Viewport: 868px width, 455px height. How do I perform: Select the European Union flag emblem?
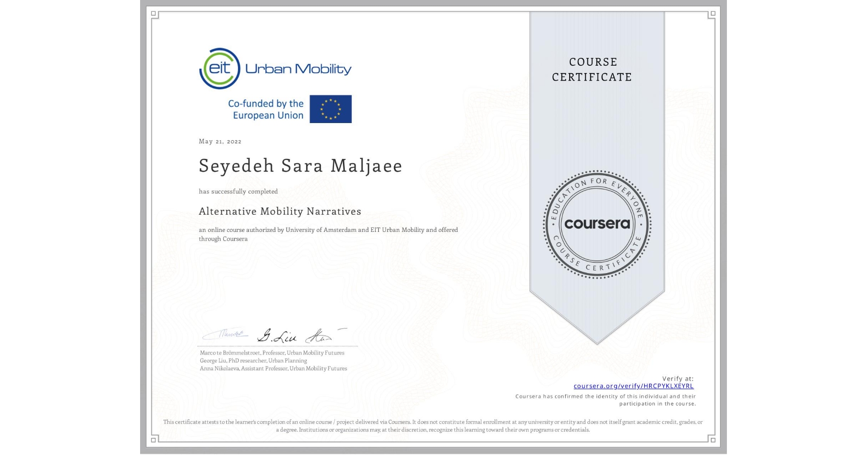click(x=330, y=109)
